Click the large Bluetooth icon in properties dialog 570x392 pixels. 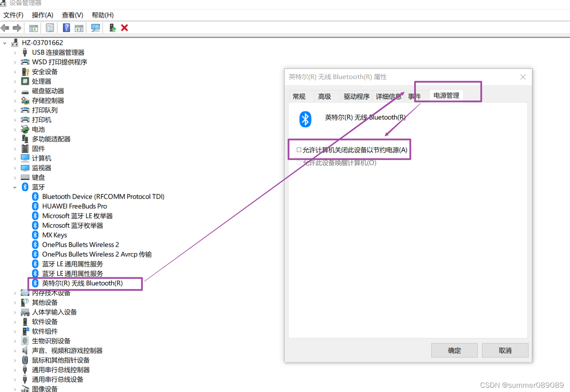305,119
